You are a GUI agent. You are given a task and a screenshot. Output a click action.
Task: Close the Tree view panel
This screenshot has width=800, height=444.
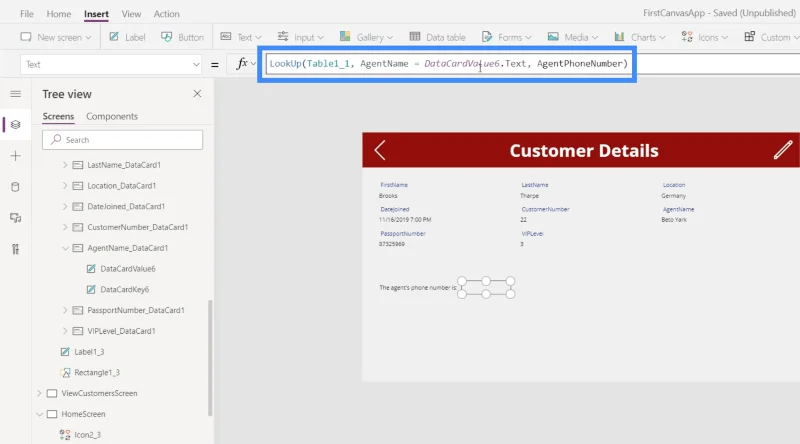tap(197, 94)
